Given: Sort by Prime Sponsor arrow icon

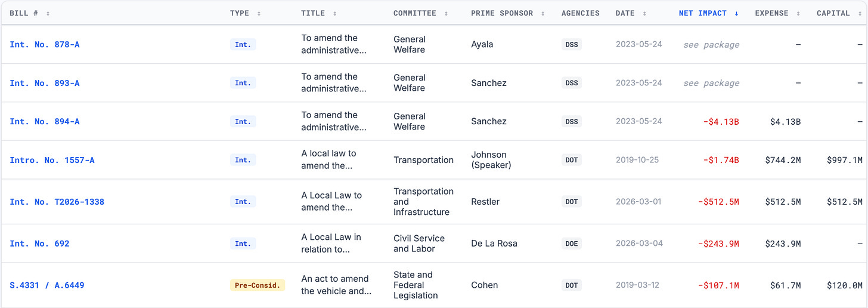Looking at the screenshot, I should (542, 13).
